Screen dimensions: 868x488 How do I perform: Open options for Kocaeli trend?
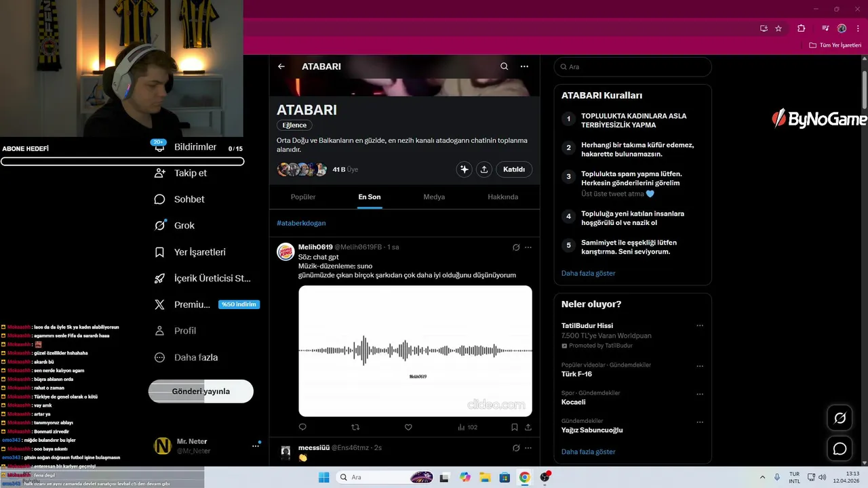point(700,393)
